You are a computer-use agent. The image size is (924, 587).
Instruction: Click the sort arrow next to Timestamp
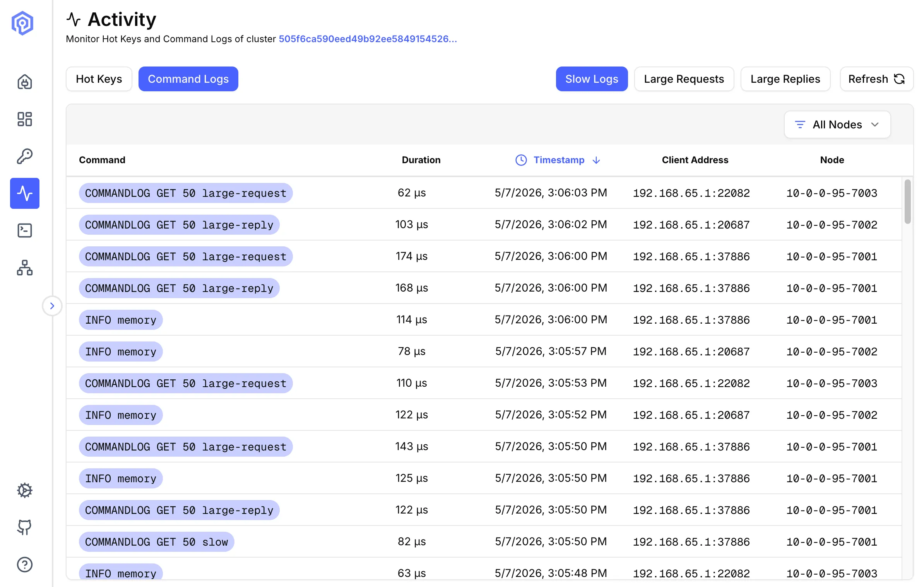coord(596,160)
